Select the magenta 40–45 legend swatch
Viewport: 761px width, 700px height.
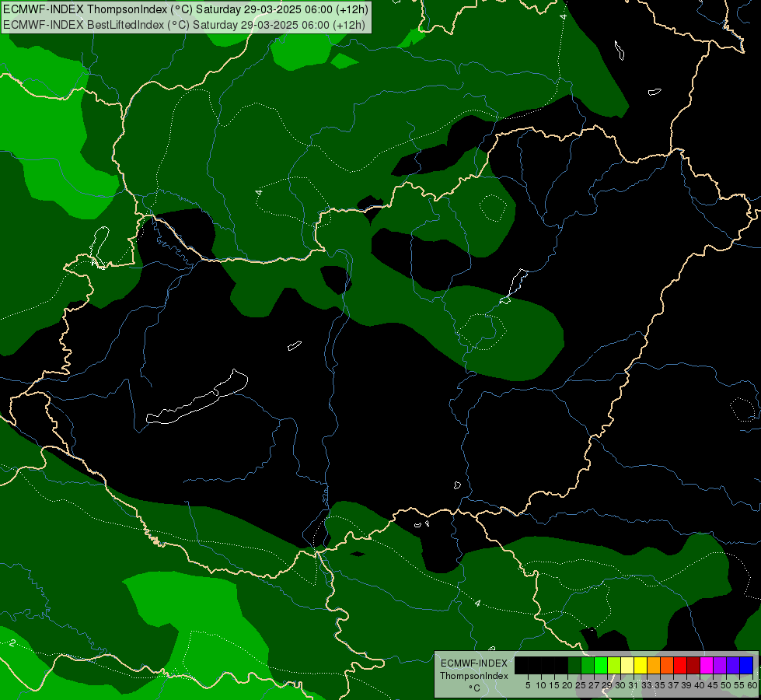707,665
